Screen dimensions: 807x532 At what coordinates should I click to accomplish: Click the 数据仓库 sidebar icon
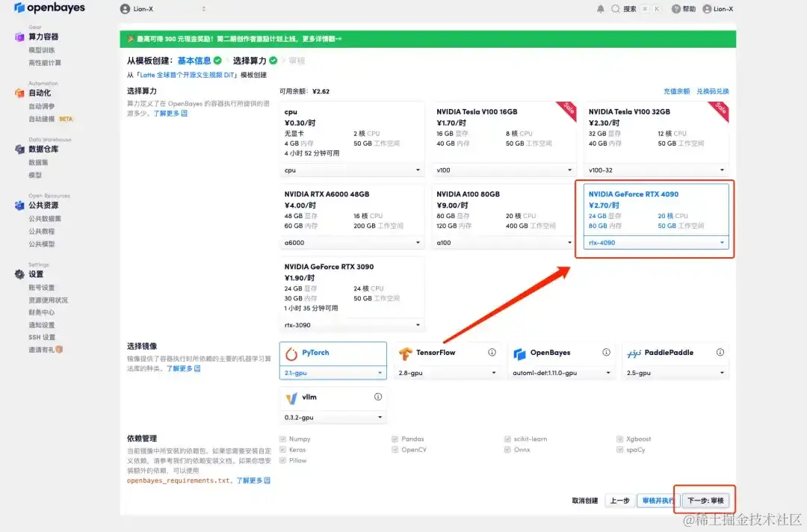point(19,149)
